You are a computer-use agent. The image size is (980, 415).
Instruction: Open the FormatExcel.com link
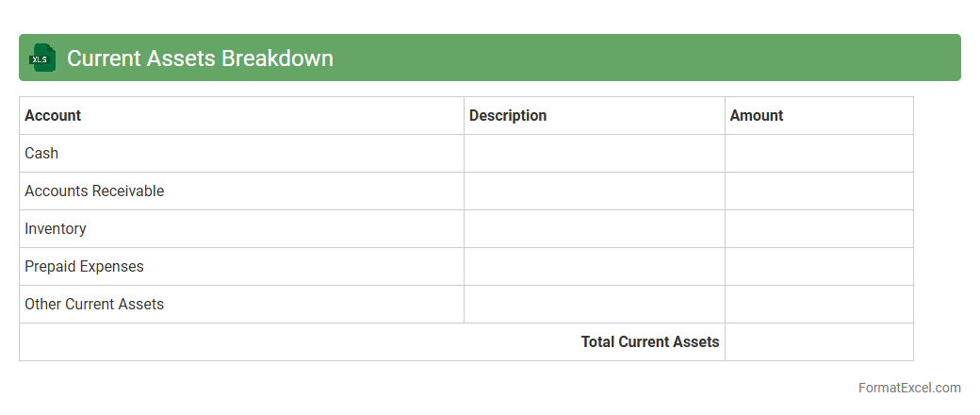click(909, 388)
